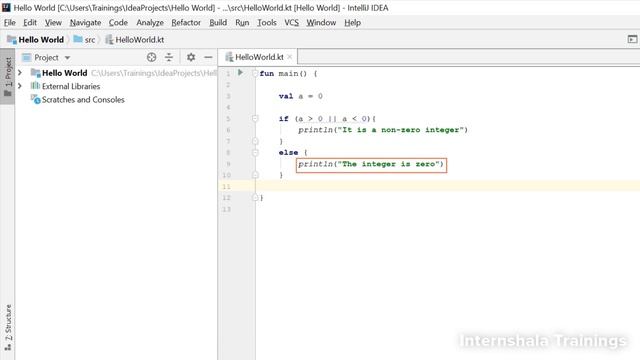Viewport: 640px width, 360px height.
Task: Open the File menu
Action: coord(10,23)
